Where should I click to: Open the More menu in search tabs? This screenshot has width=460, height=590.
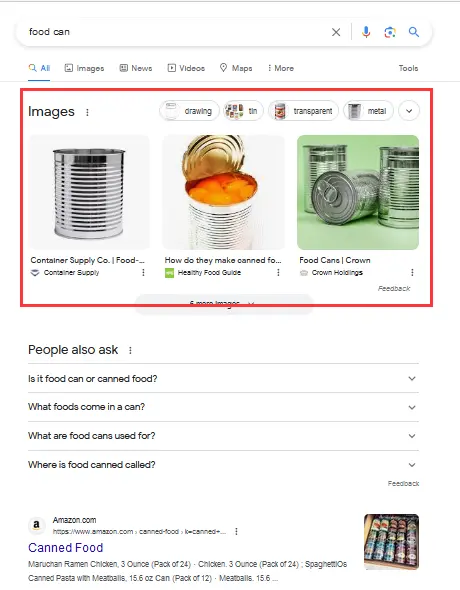click(281, 68)
